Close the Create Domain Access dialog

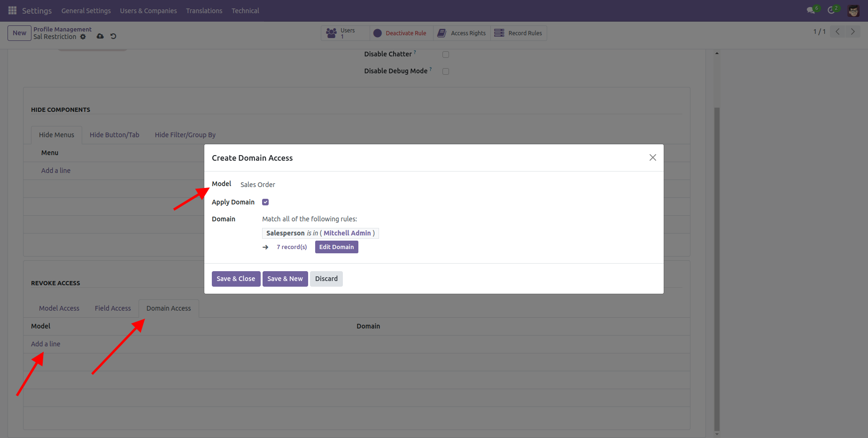pyautogui.click(x=652, y=157)
